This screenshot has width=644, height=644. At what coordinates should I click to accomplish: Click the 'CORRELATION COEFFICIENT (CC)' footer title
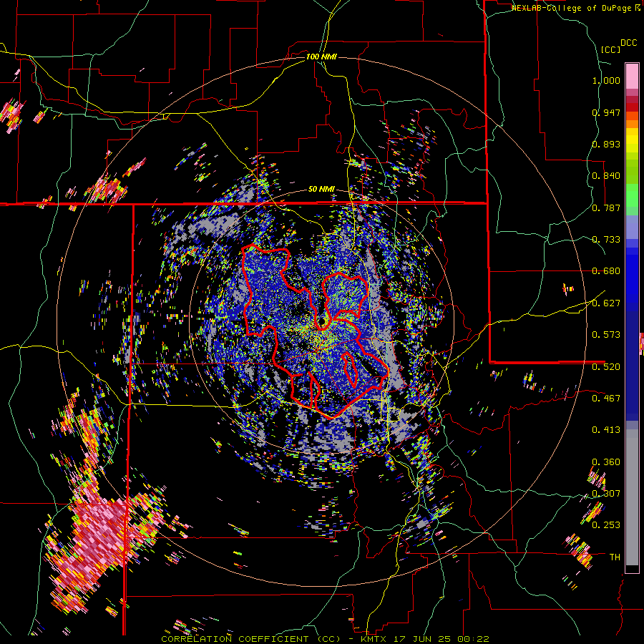tap(250, 639)
